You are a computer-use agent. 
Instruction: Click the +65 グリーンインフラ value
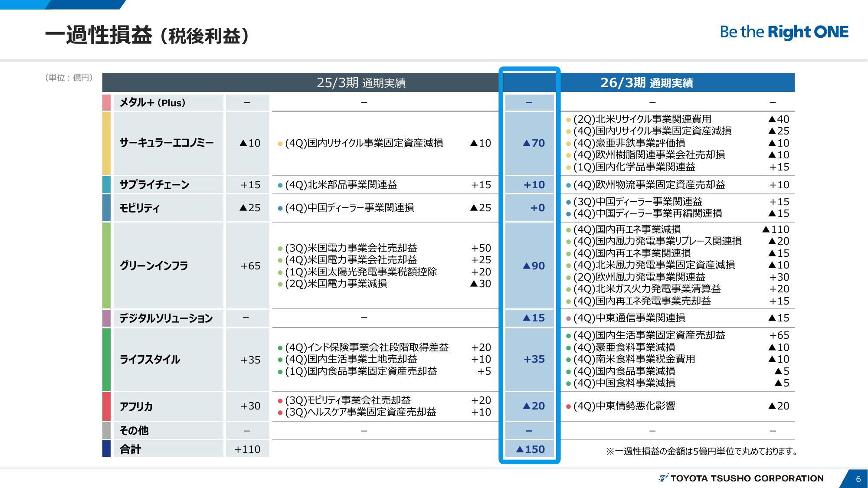[251, 266]
